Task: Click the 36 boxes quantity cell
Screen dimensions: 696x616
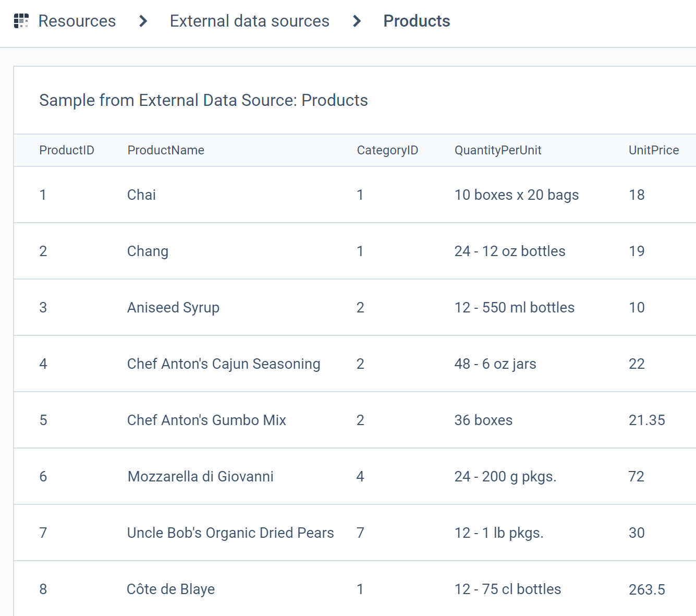Action: coord(483,420)
